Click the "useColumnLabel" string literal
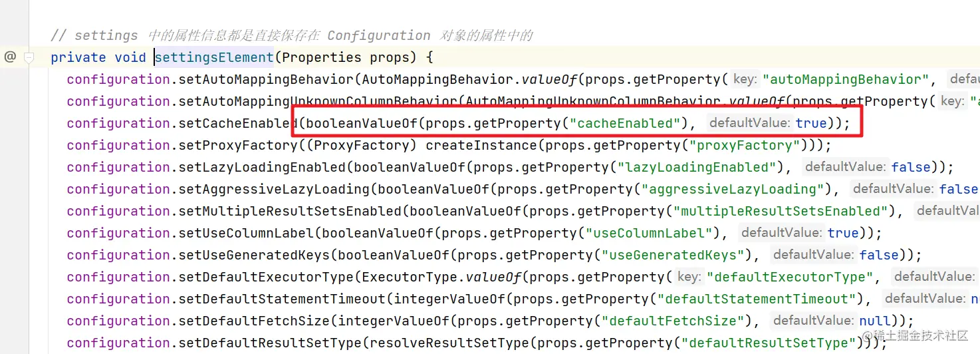Screen dimensions: 980x354 (648, 233)
